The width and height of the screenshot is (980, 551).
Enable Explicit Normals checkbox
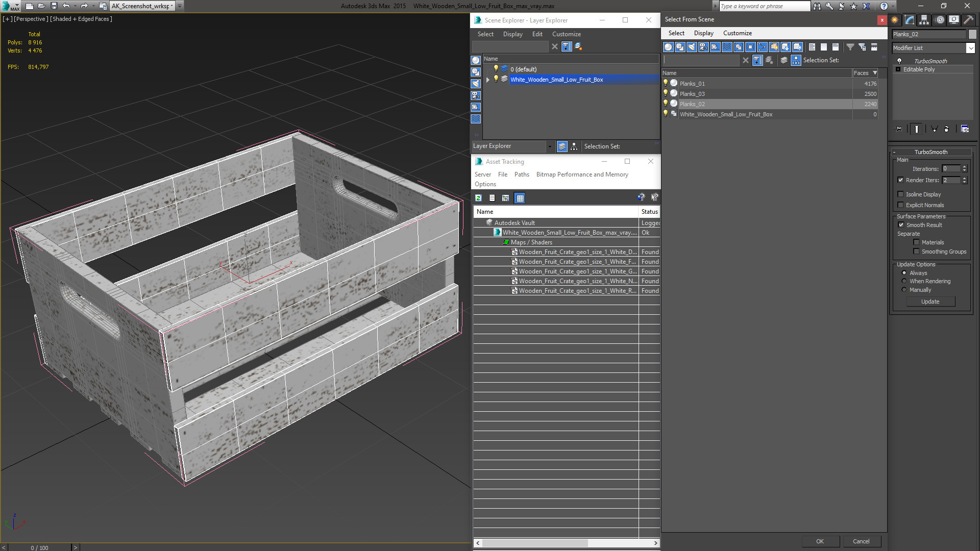tap(900, 205)
